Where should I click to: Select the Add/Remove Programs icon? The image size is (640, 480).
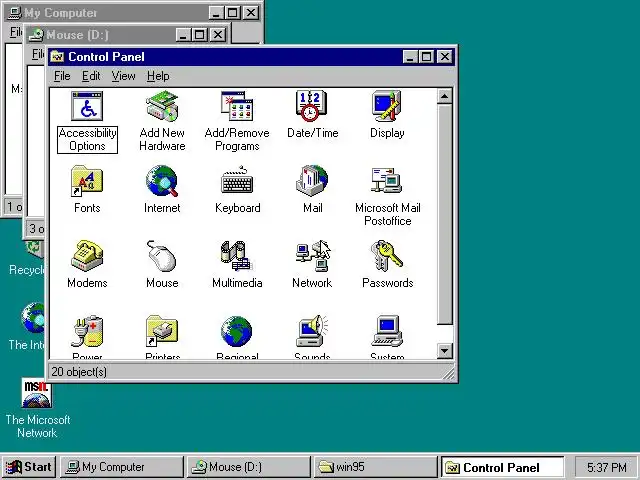(237, 106)
